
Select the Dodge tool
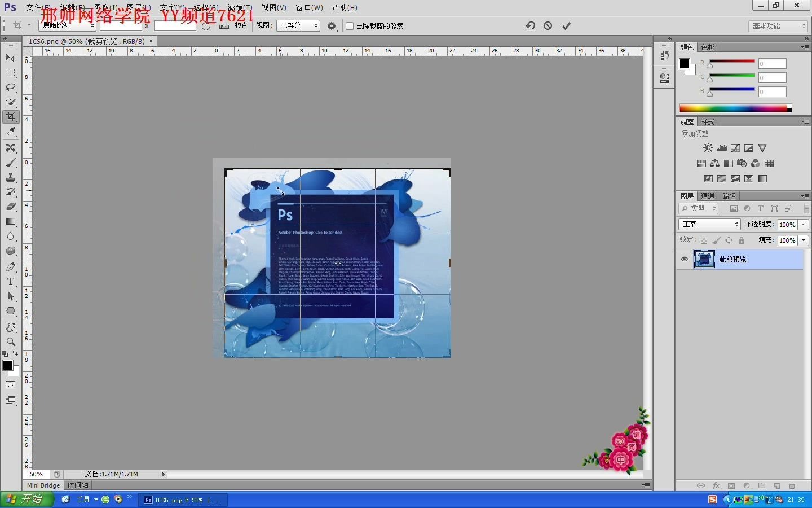tap(11, 251)
